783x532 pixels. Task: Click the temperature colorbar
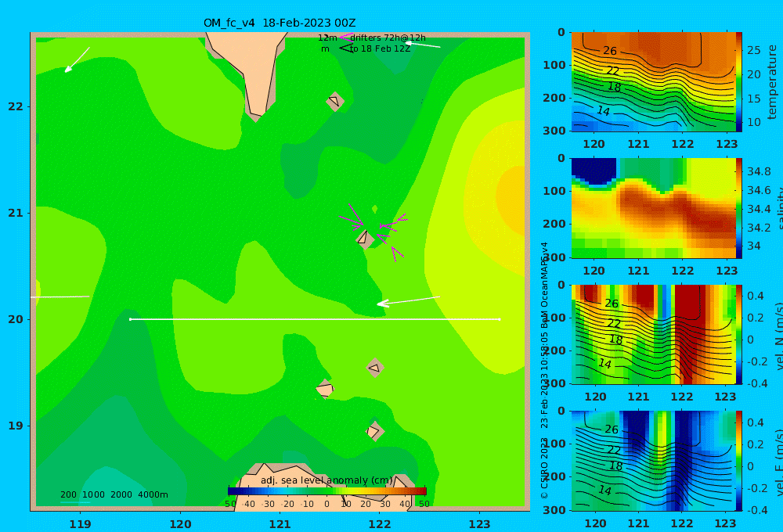(x=739, y=82)
